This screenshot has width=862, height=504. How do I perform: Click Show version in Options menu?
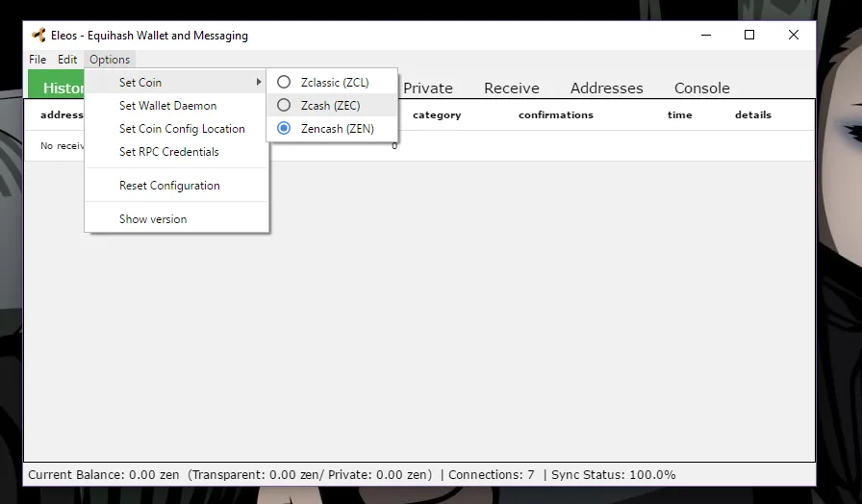pos(177,219)
